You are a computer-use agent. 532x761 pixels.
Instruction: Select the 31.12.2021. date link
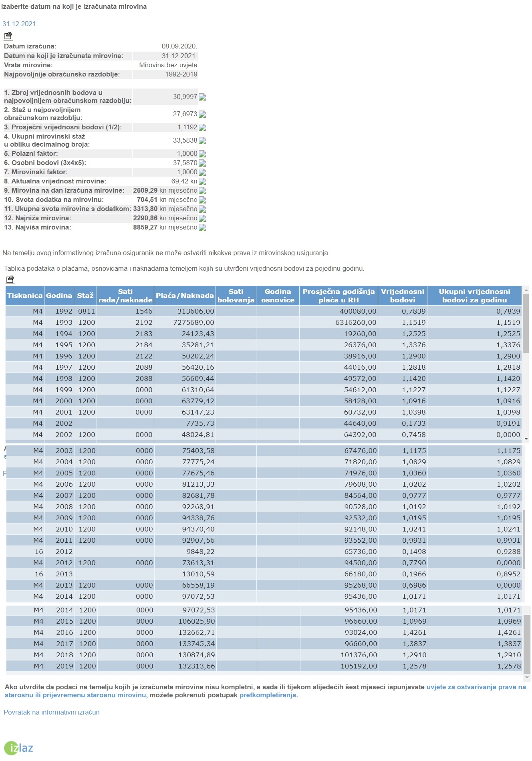[x=20, y=24]
